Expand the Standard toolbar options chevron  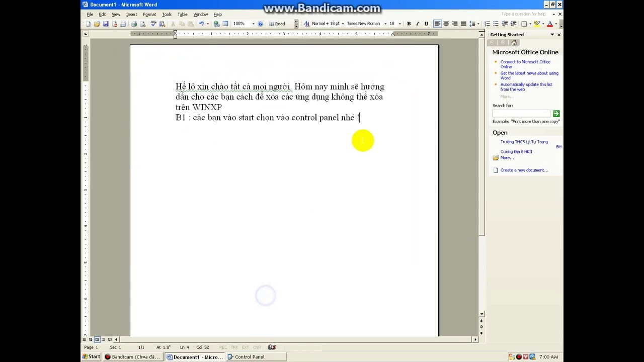(x=296, y=24)
